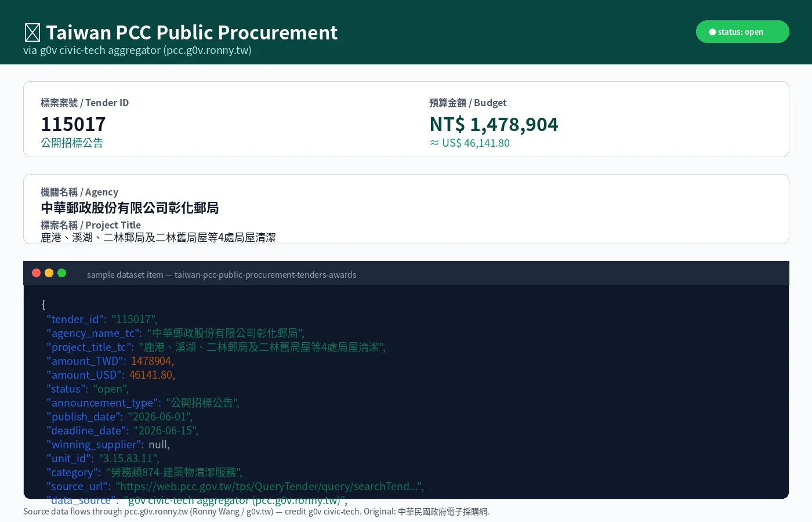This screenshot has width=812, height=522.
Task: Select the budget amount NT$ 1,478,904
Action: [x=494, y=124]
